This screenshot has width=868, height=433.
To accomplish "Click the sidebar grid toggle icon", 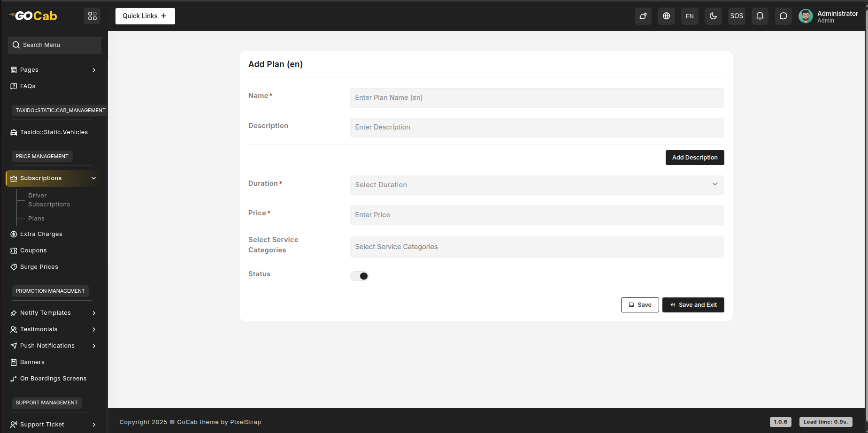I will pyautogui.click(x=92, y=16).
